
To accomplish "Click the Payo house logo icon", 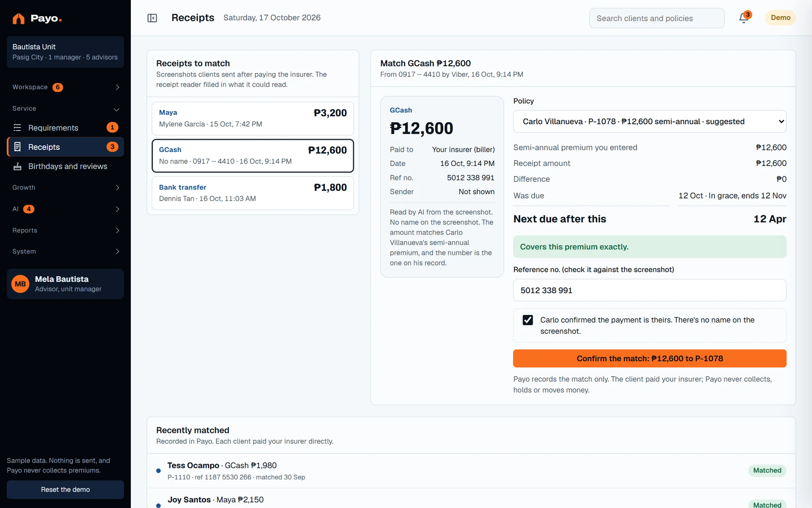I will (x=18, y=18).
